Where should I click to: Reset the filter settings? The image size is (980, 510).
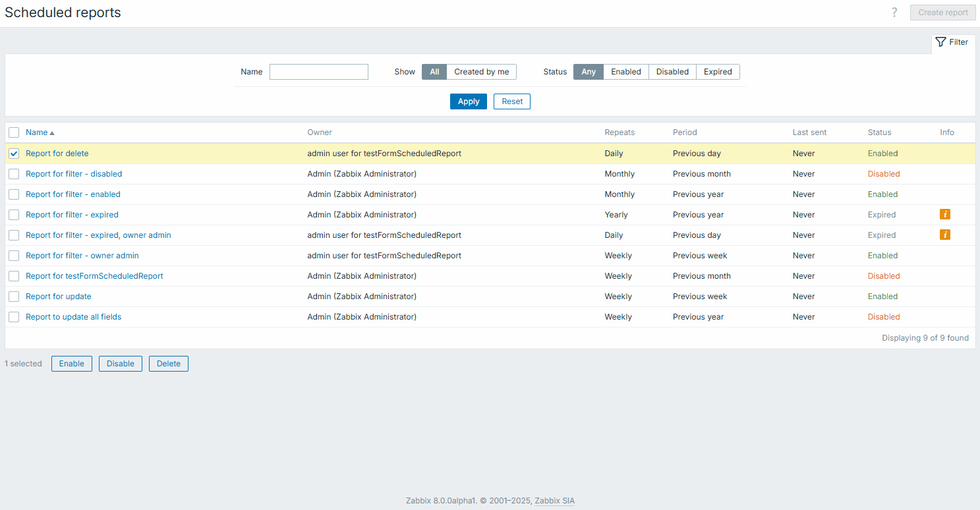coord(511,101)
